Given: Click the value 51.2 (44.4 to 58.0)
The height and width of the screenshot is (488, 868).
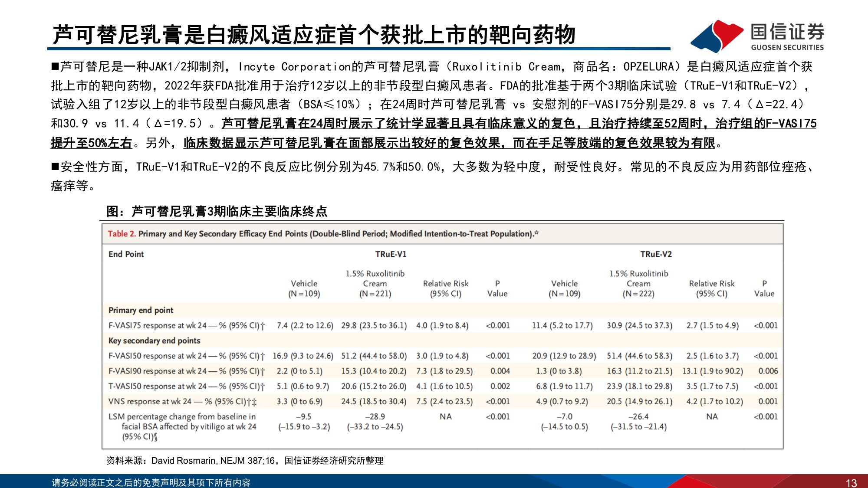Looking at the screenshot, I should tap(374, 356).
